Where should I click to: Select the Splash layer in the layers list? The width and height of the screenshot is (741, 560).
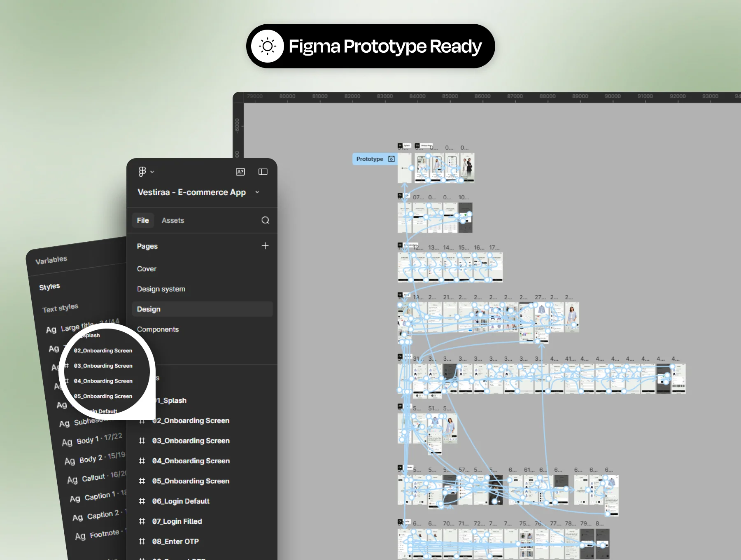[x=171, y=401]
